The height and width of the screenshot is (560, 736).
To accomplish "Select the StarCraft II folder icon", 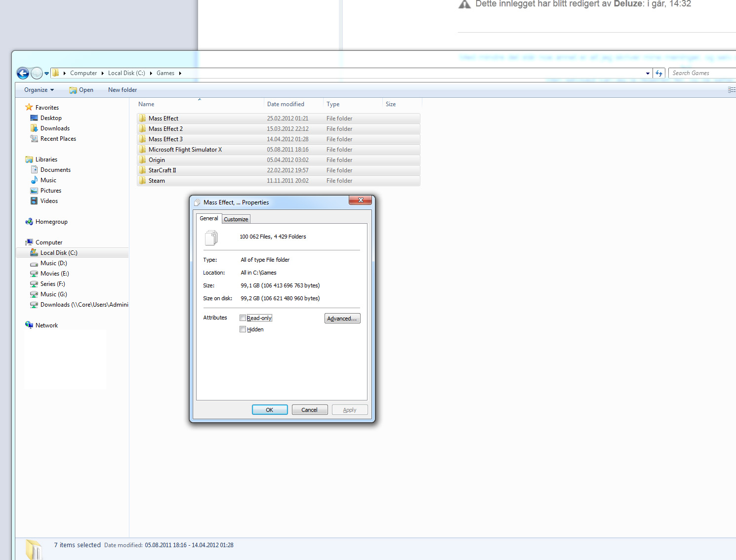I will click(x=143, y=170).
